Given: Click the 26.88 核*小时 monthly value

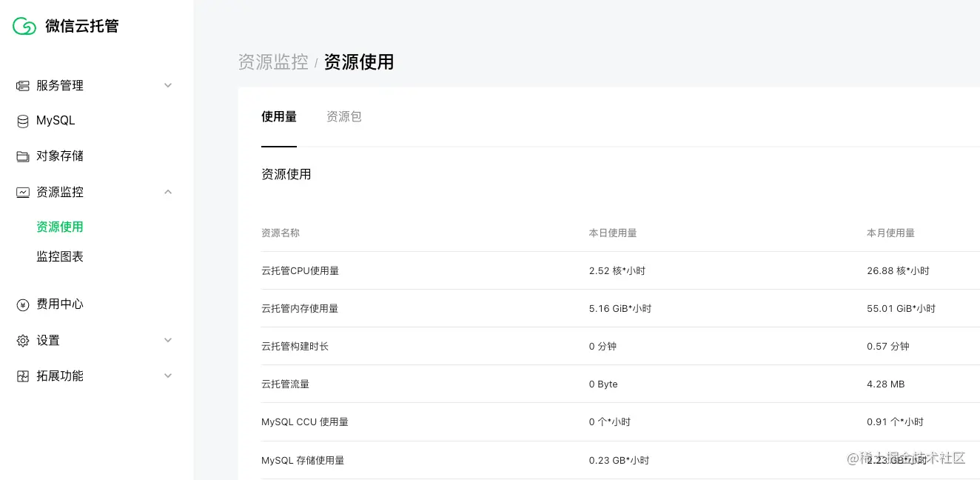Looking at the screenshot, I should [899, 270].
